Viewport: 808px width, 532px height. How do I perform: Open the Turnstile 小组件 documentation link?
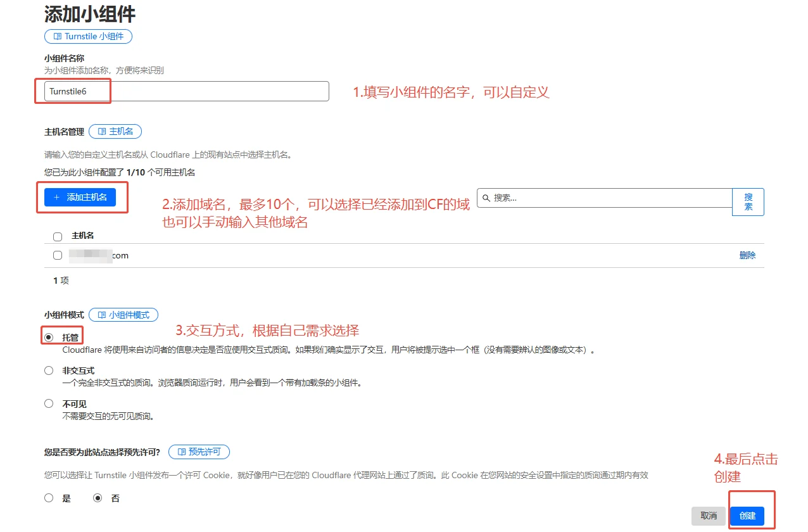pyautogui.click(x=88, y=36)
